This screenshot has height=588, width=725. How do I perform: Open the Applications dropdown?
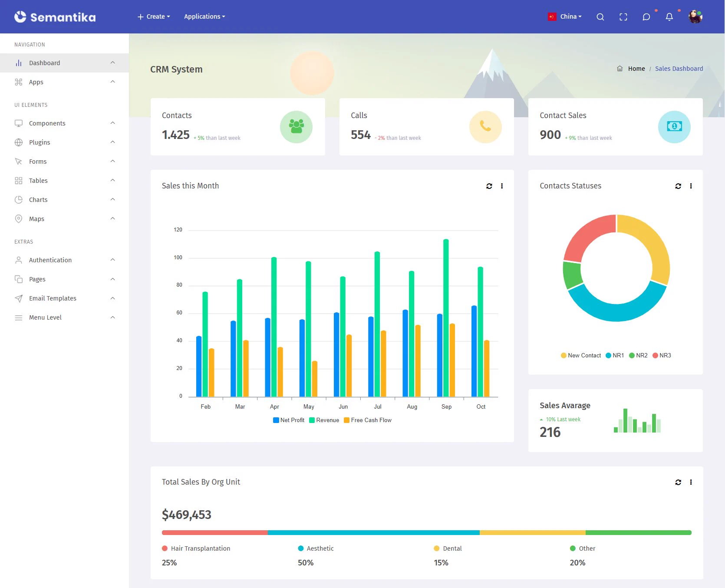coord(204,17)
